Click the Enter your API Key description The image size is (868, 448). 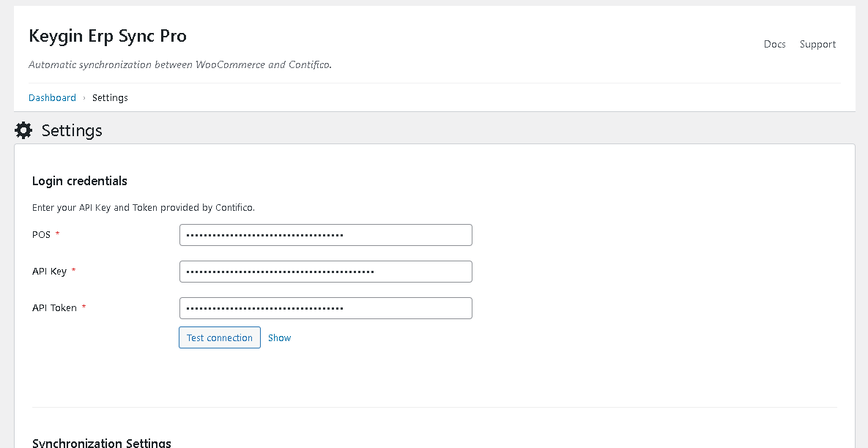point(144,208)
